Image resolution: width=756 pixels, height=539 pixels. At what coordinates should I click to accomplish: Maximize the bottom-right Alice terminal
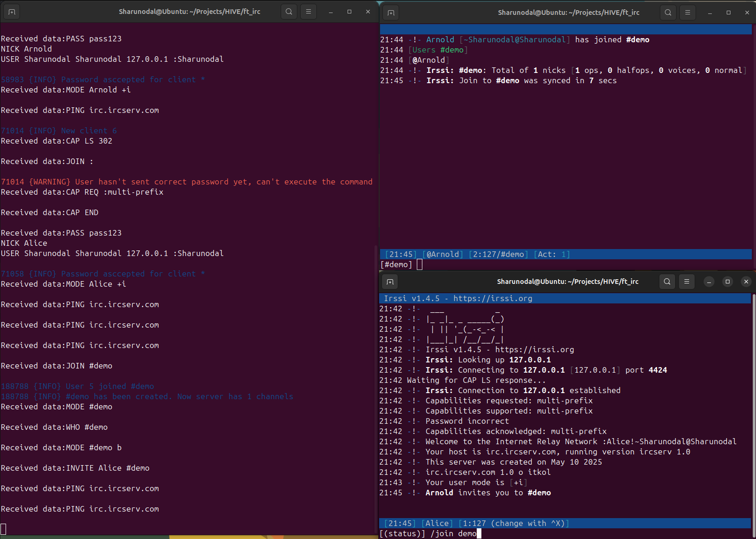coord(728,282)
